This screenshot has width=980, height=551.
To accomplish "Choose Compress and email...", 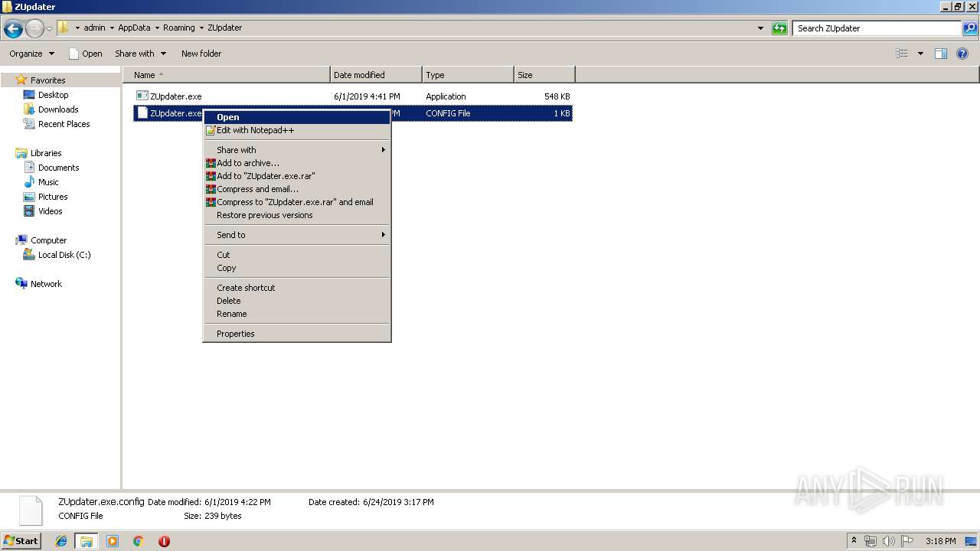I will [297, 189].
